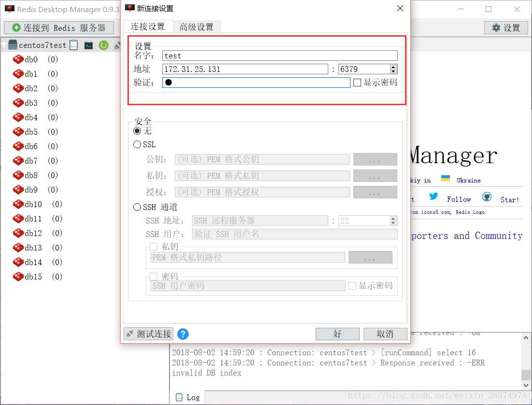Browse for SSH private key path

click(x=370, y=257)
